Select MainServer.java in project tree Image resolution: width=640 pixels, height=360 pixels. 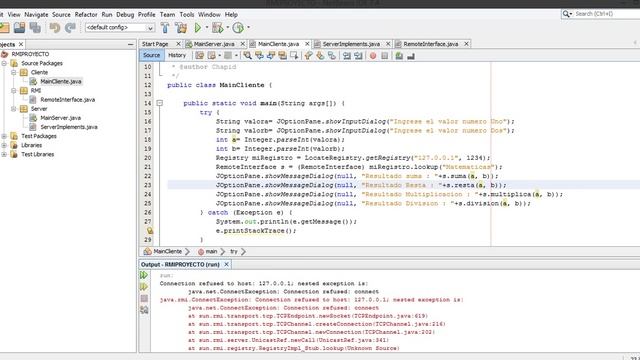[x=60, y=118]
